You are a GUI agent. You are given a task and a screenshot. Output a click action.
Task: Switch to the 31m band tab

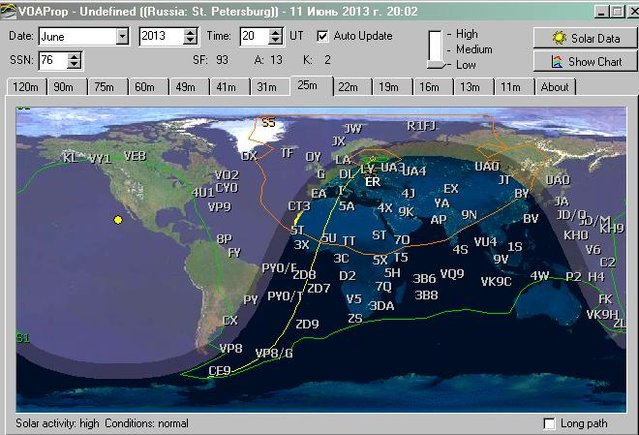(x=267, y=87)
